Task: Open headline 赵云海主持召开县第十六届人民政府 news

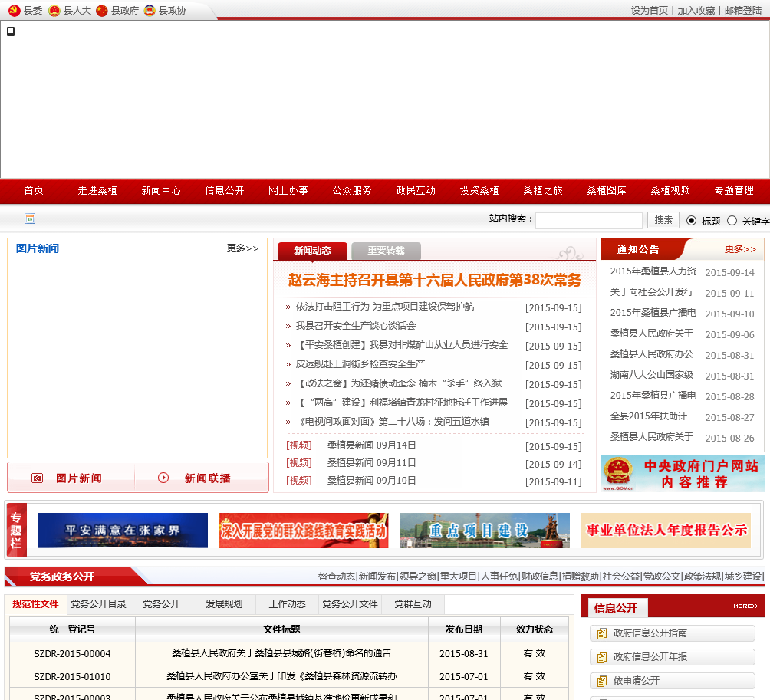Action: pyautogui.click(x=435, y=281)
